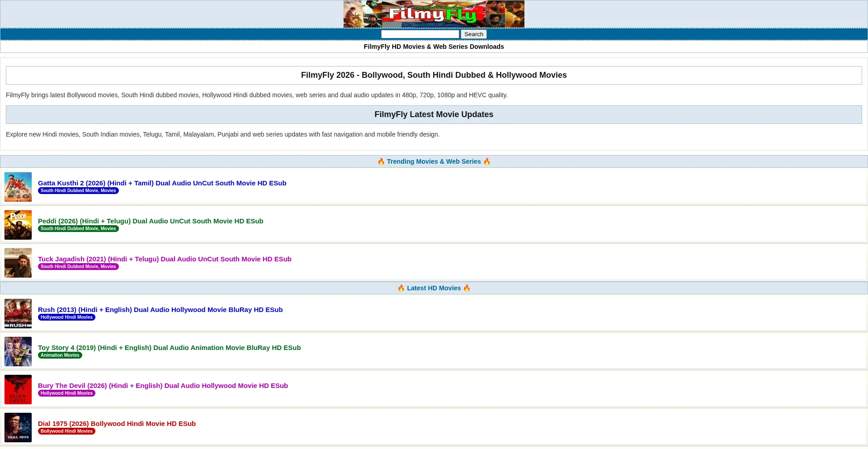
Task: Open Toy Story 4 (2019) movie link
Action: pyautogui.click(x=170, y=348)
